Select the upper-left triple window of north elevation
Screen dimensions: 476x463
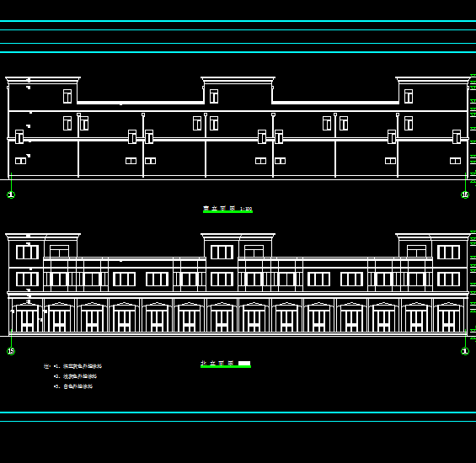27,253
